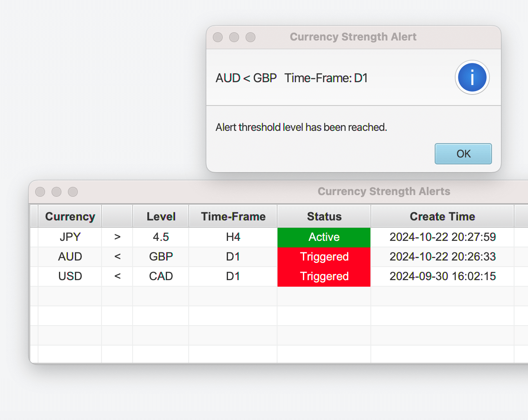Click the green Active status badge for JPY
The width and height of the screenshot is (528, 420).
click(324, 237)
